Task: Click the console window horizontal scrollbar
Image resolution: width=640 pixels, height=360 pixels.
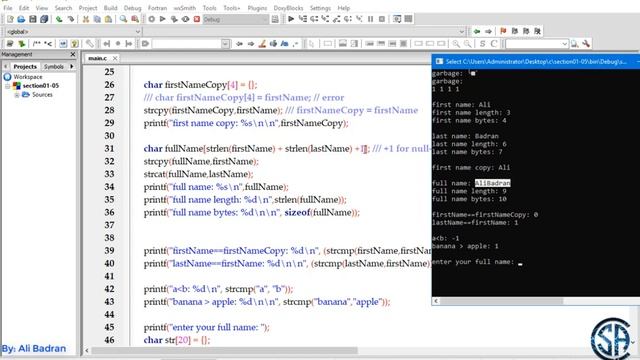Action: click(x=502, y=301)
